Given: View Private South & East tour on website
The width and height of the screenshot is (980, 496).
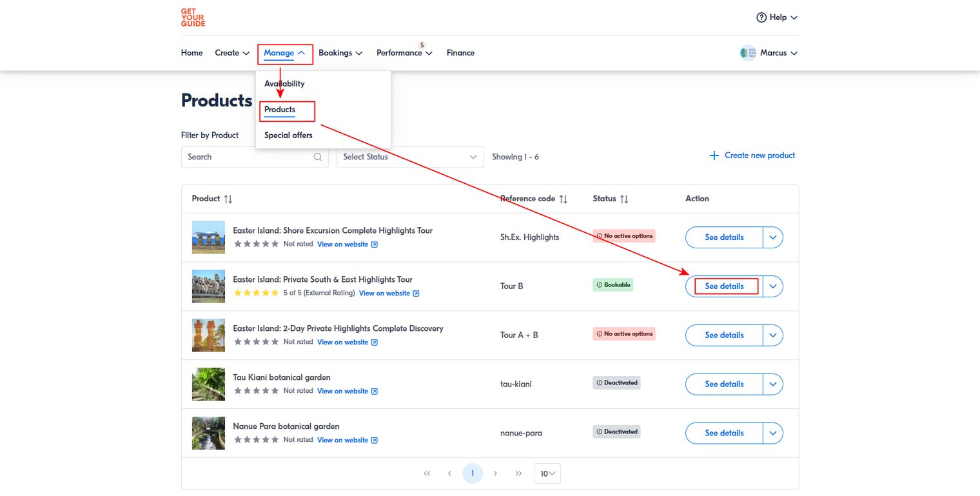Looking at the screenshot, I should pyautogui.click(x=389, y=293).
